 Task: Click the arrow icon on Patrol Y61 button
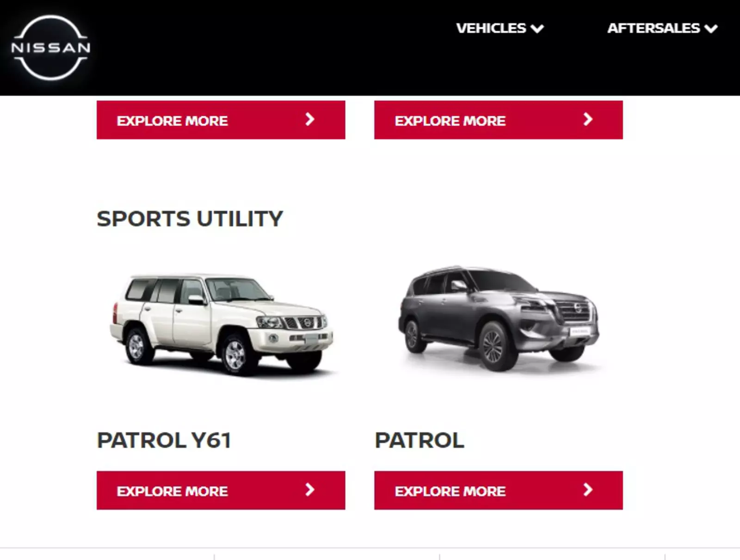tap(310, 490)
